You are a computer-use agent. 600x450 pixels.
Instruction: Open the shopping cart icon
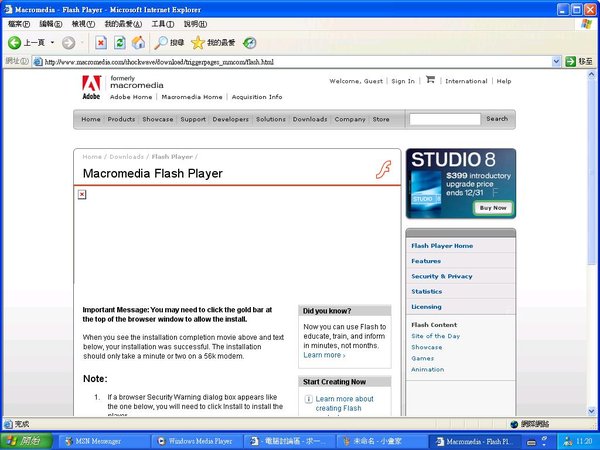click(430, 80)
